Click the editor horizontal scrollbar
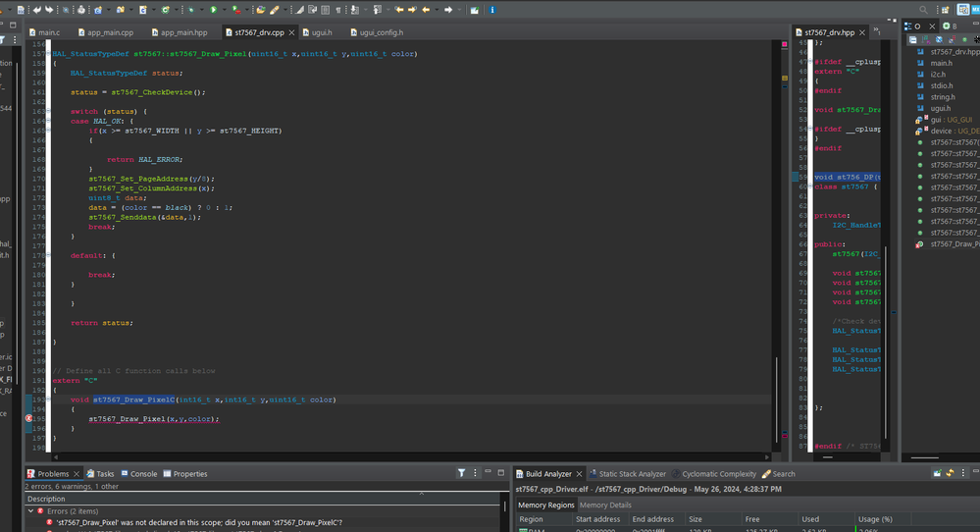This screenshot has width=980, height=532. pyautogui.click(x=412, y=457)
